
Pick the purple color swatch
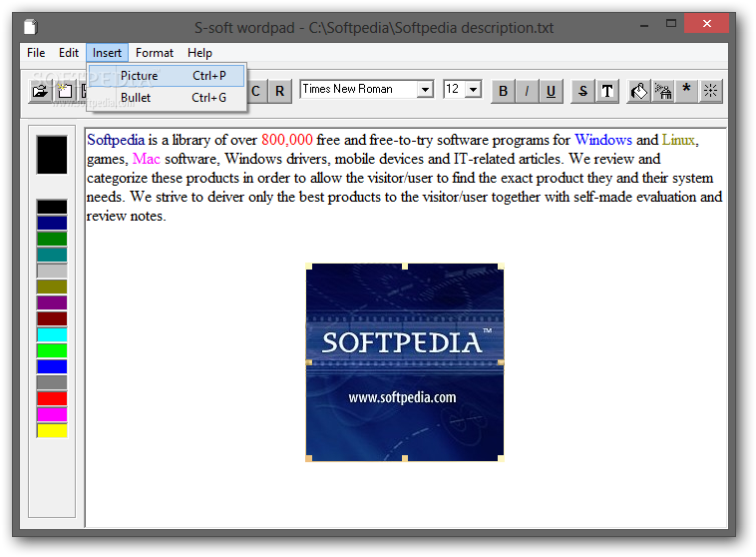52,302
